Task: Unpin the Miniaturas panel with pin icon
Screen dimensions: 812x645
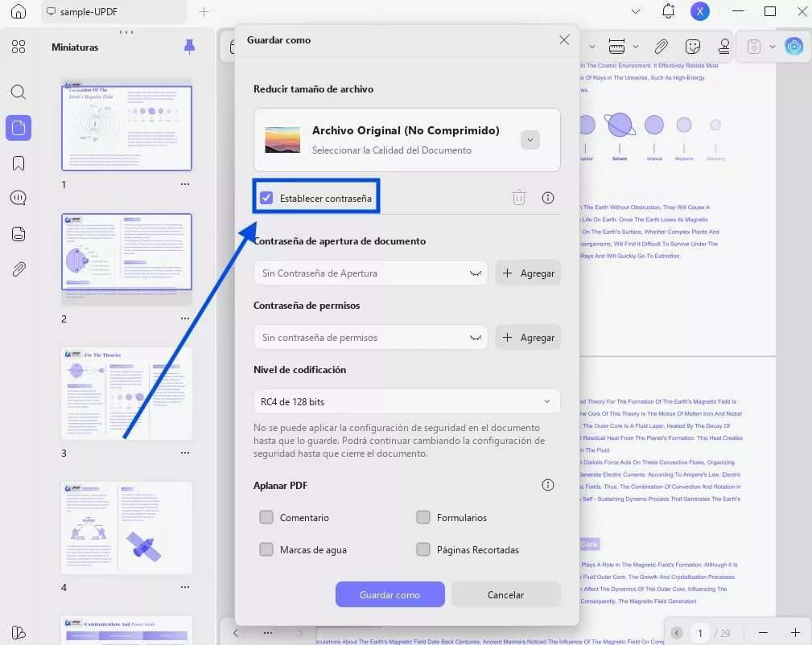Action: [190, 47]
